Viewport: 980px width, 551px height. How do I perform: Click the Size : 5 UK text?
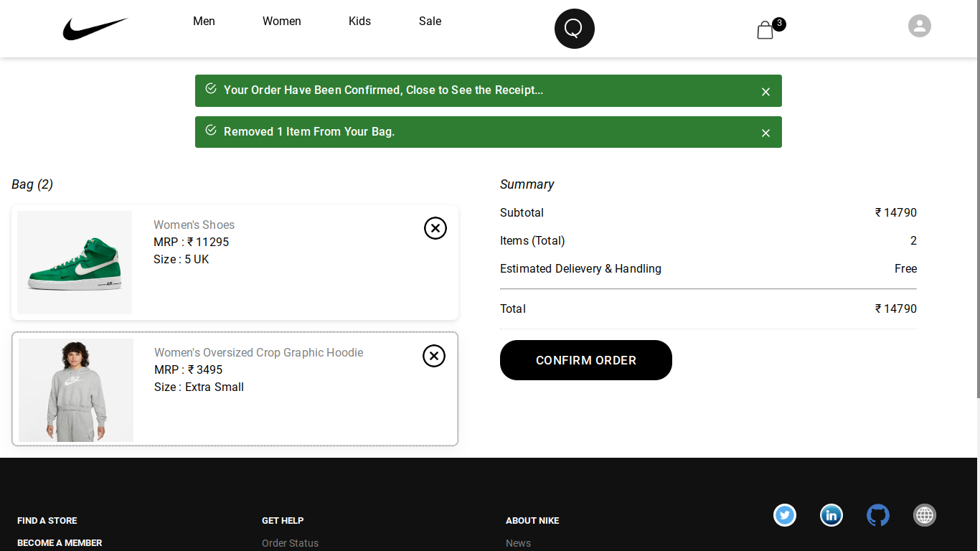click(x=182, y=260)
